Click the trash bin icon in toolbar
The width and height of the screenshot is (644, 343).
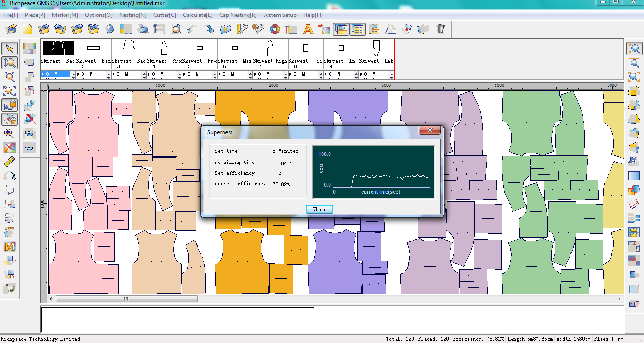pos(440,30)
